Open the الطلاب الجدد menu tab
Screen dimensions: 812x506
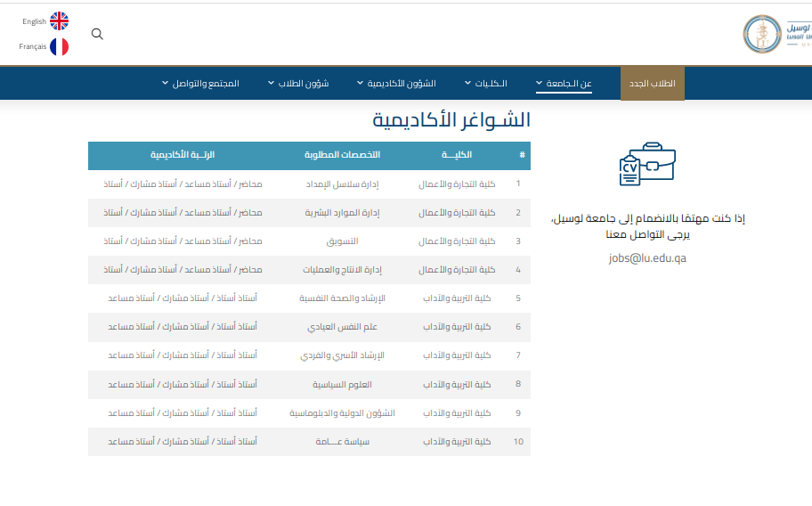tap(653, 83)
